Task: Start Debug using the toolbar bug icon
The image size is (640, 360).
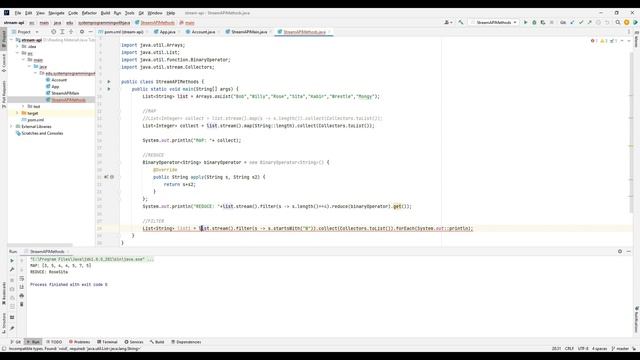Action: [534, 22]
